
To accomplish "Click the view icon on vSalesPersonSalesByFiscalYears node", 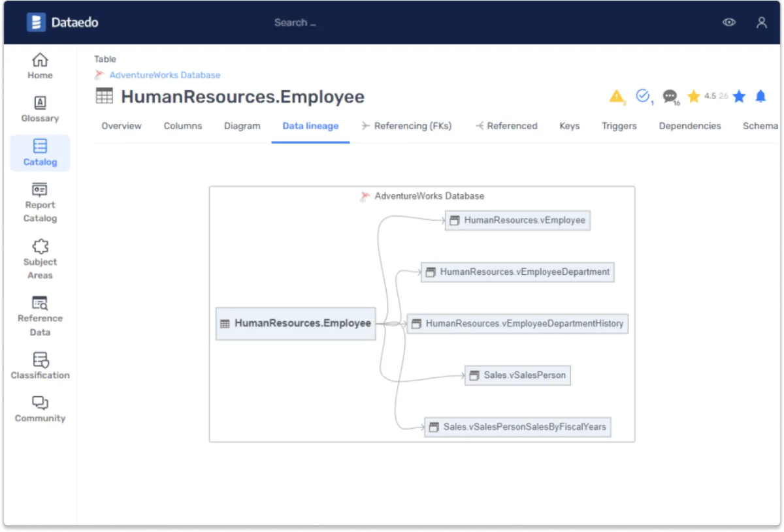I will coord(434,427).
